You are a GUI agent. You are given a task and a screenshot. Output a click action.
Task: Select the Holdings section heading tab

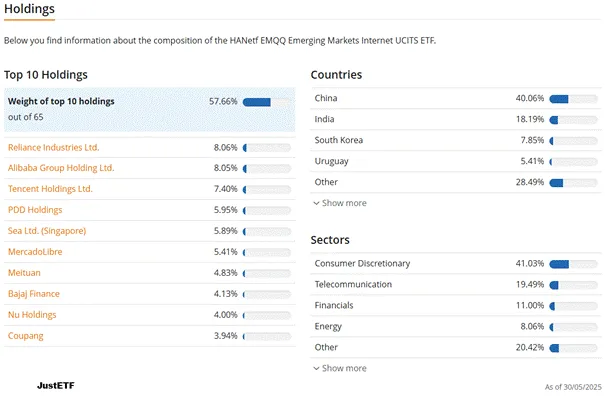click(x=29, y=9)
